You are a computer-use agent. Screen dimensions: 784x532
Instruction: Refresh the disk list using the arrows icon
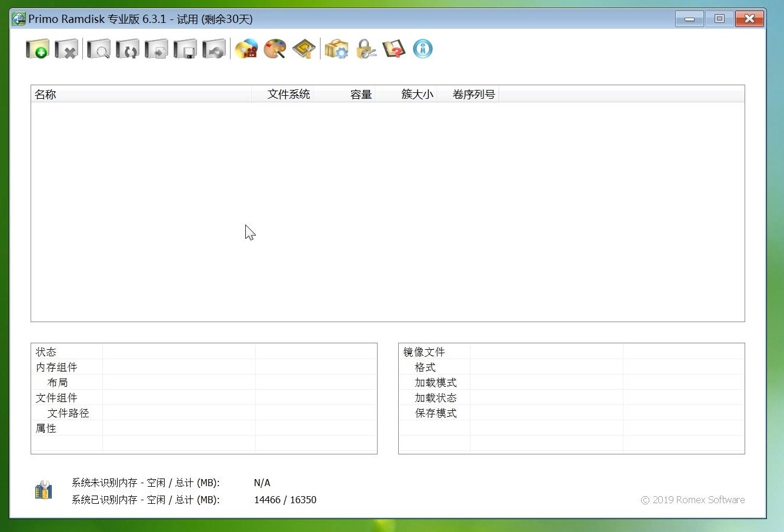127,49
